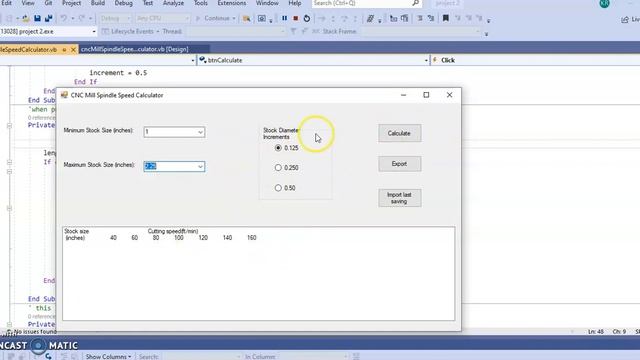Select the 0.250 increment radio button
This screenshot has height=360, width=640.
pos(278,167)
